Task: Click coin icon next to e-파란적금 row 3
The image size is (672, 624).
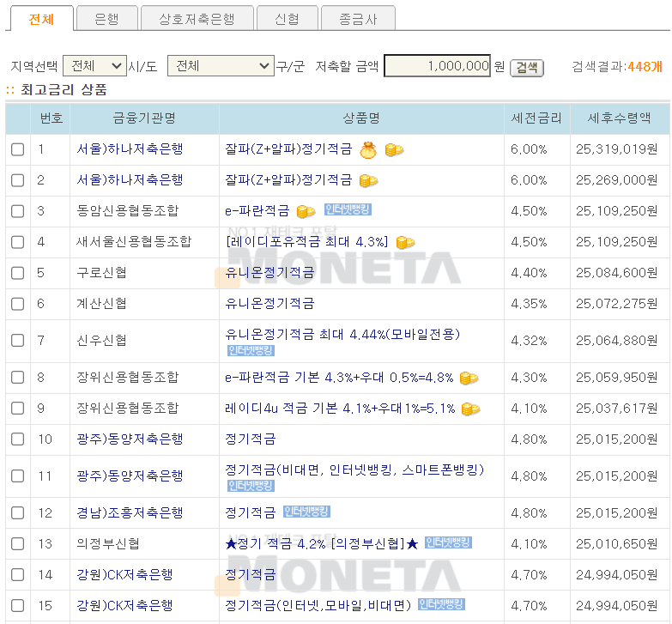Action: point(306,211)
